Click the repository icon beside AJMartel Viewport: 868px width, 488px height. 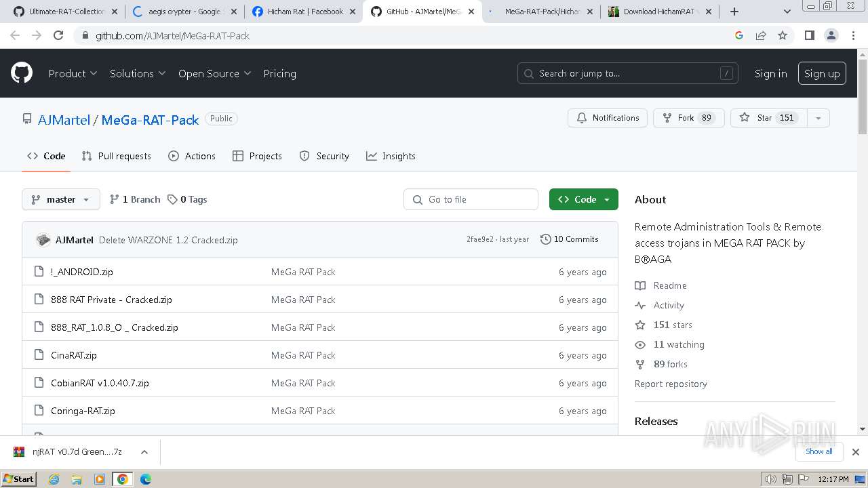(27, 119)
